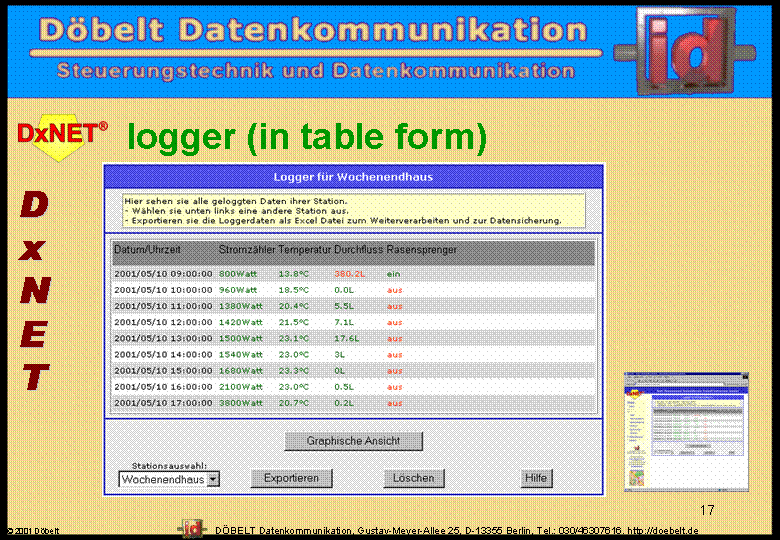Select the 2001/05/10 13:00:00 row timestamp
This screenshot has width=780, height=540.
[x=163, y=339]
